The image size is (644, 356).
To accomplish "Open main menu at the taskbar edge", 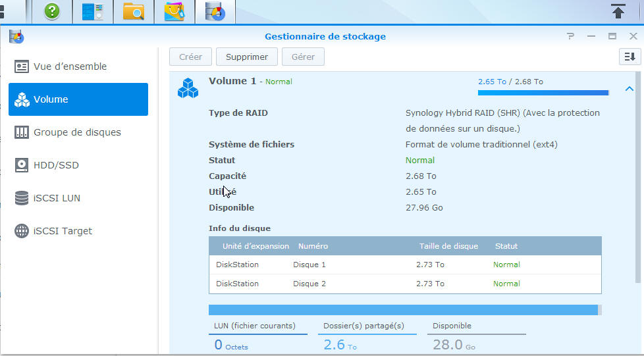I will [x=2, y=11].
